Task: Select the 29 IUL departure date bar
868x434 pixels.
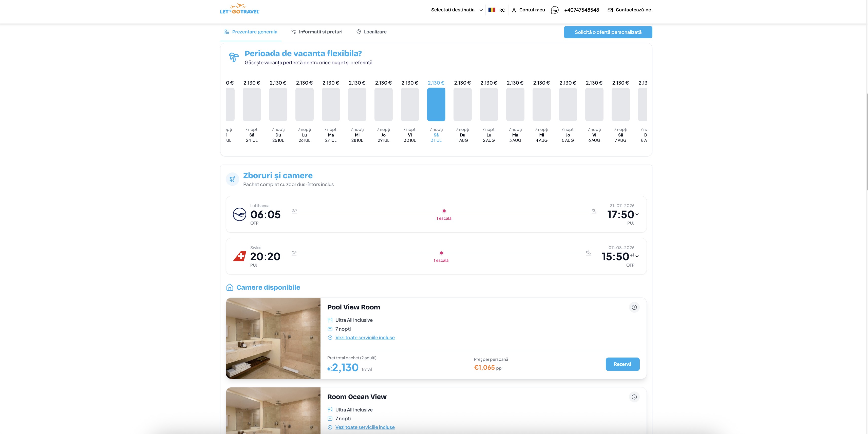Action: [x=384, y=104]
